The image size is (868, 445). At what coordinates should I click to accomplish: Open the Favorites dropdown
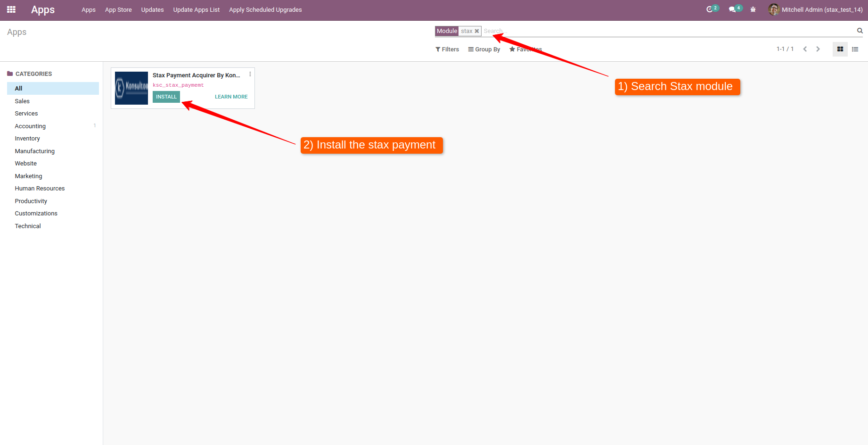click(x=526, y=49)
